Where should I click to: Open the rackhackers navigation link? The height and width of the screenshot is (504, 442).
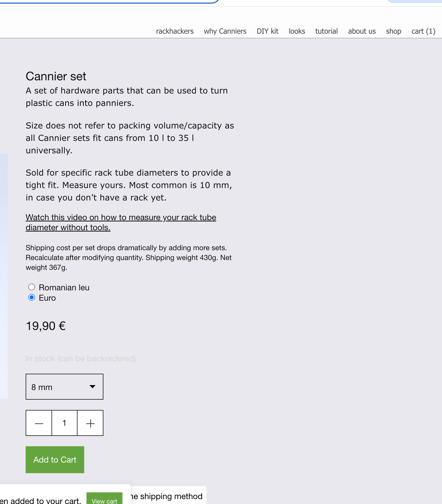click(175, 31)
